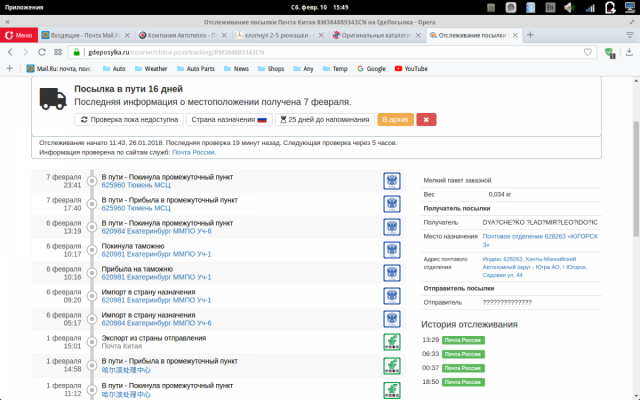Click Russian Post icon in 23:41 row
The image size is (640, 400).
coord(392,181)
